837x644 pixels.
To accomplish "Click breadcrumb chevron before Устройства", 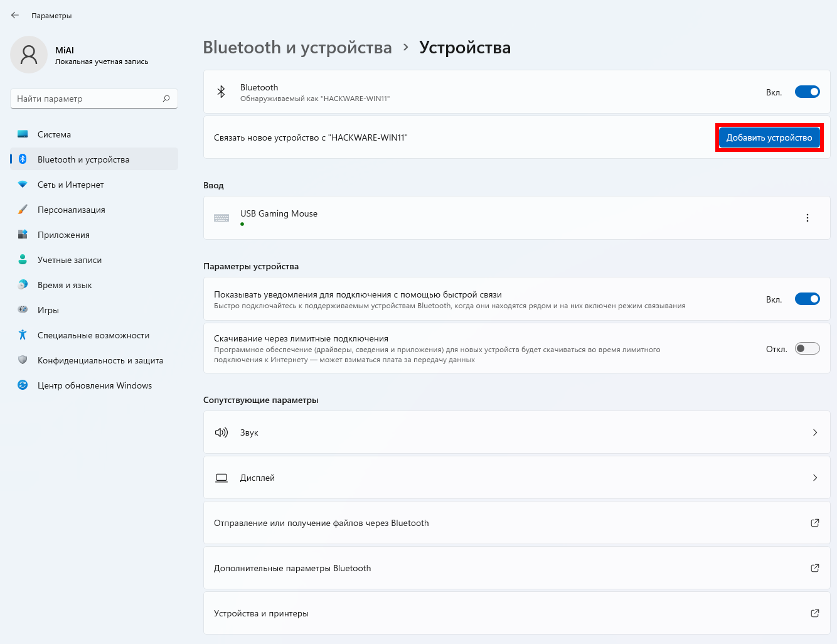I will point(406,47).
